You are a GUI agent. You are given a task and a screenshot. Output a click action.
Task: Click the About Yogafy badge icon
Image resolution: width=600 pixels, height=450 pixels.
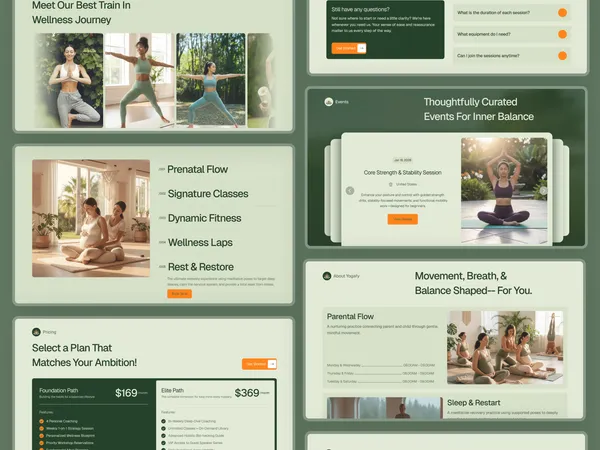[327, 276]
